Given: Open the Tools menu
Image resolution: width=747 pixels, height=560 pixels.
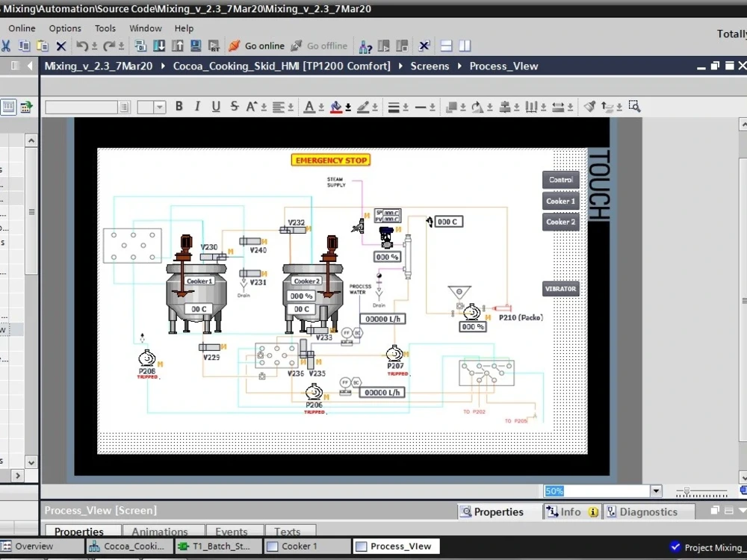Looking at the screenshot, I should coord(105,28).
